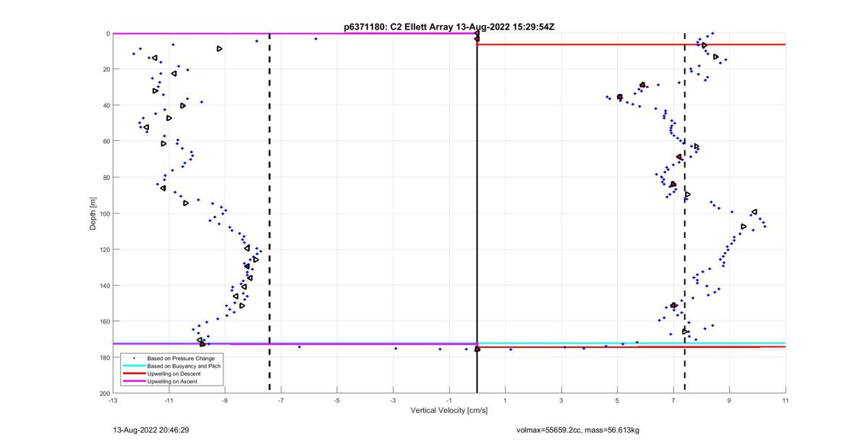The image size is (868, 442).
Task: Click depth tick label "200" on y-axis
Action: (x=104, y=393)
